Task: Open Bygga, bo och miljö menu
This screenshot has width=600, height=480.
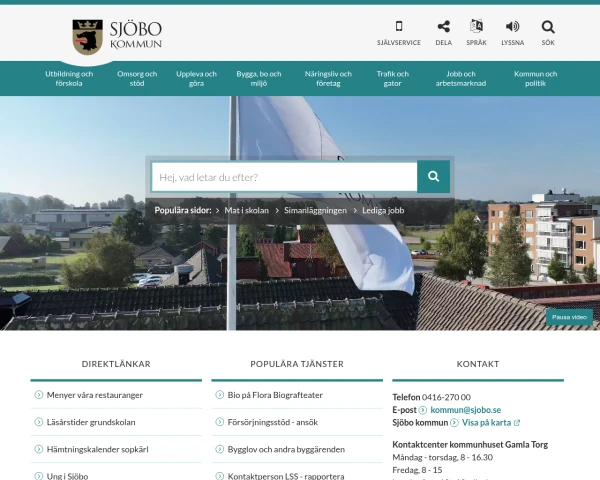Action: [x=259, y=78]
